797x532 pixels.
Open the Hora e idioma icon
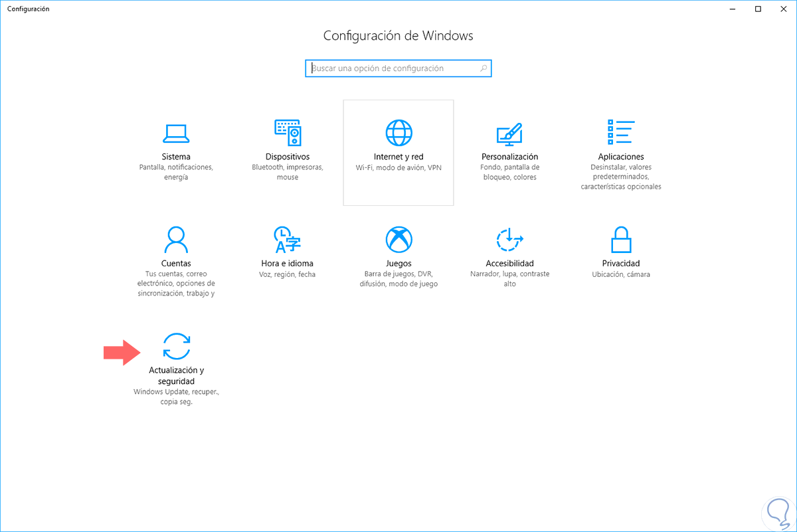(x=288, y=239)
